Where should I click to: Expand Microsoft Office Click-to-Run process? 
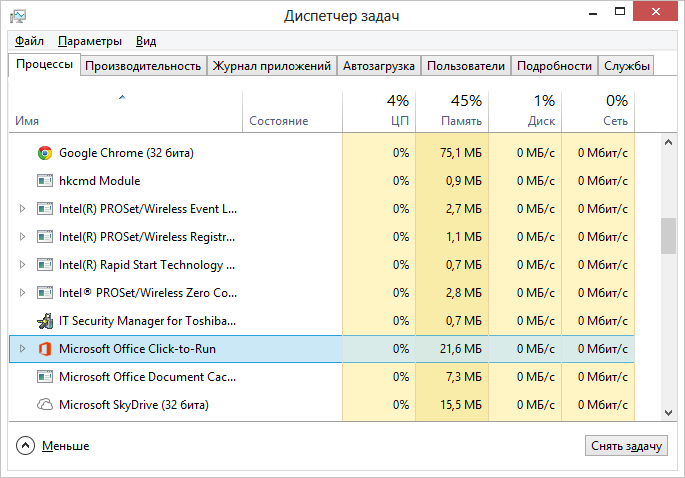click(22, 349)
